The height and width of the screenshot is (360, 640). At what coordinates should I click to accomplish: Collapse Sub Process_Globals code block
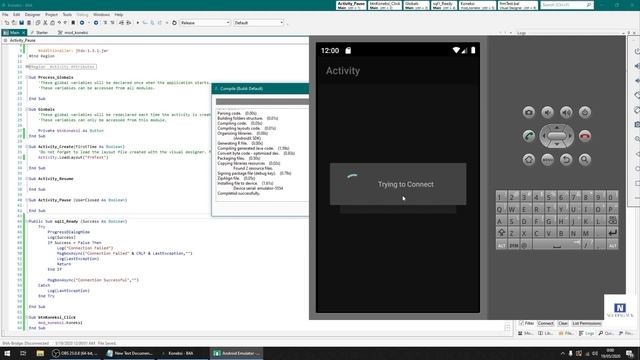tap(27, 77)
